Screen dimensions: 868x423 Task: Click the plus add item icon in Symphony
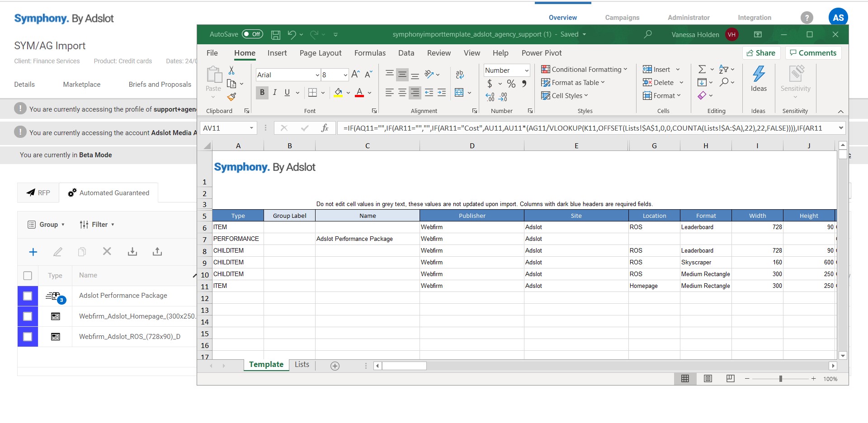(x=33, y=252)
